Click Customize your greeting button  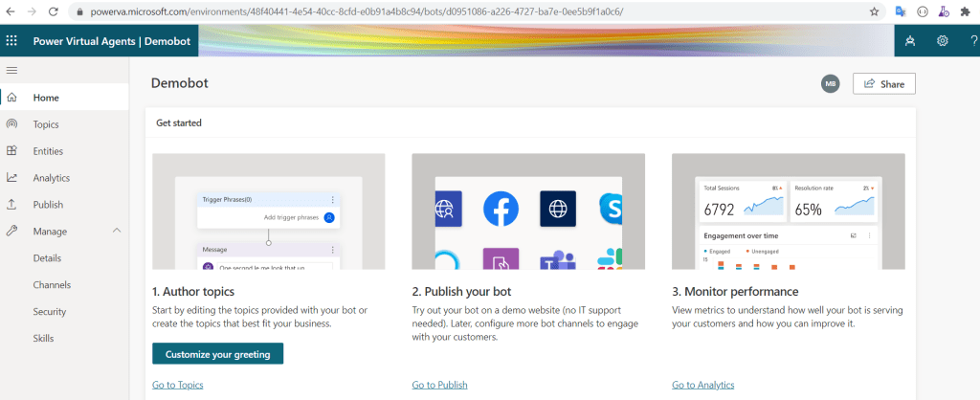click(217, 354)
